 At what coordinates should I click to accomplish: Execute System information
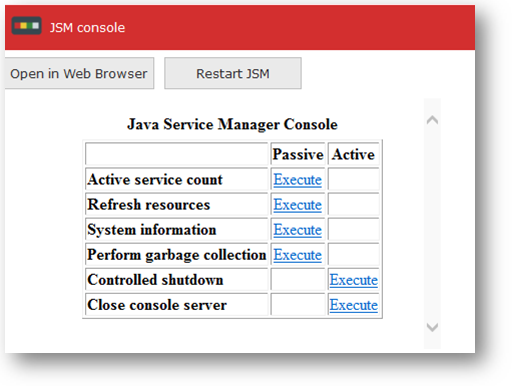click(x=298, y=230)
